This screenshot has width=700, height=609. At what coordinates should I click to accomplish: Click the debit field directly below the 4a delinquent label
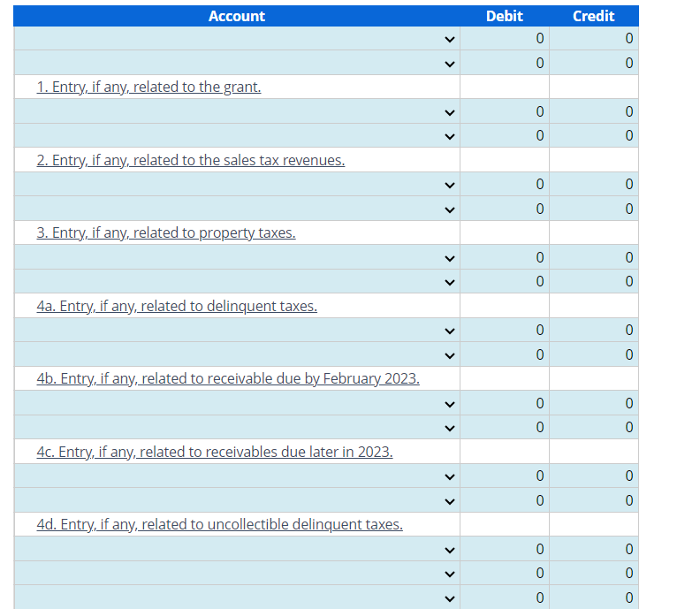click(x=505, y=330)
